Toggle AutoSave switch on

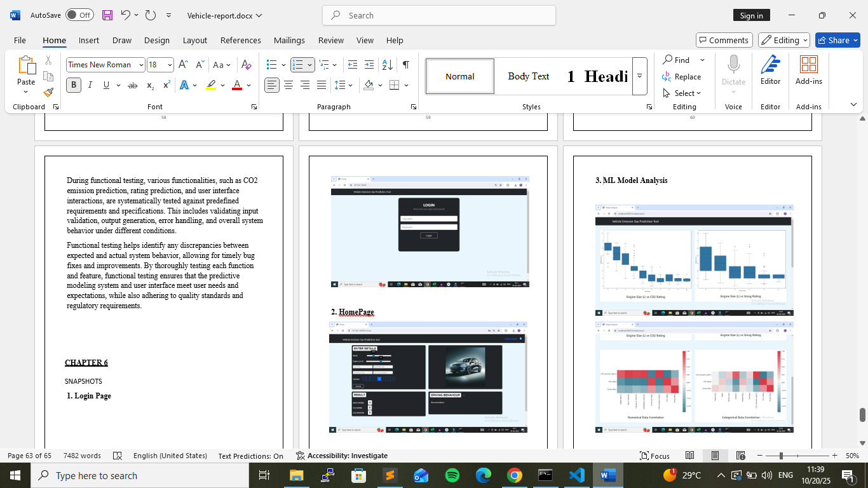tap(79, 15)
